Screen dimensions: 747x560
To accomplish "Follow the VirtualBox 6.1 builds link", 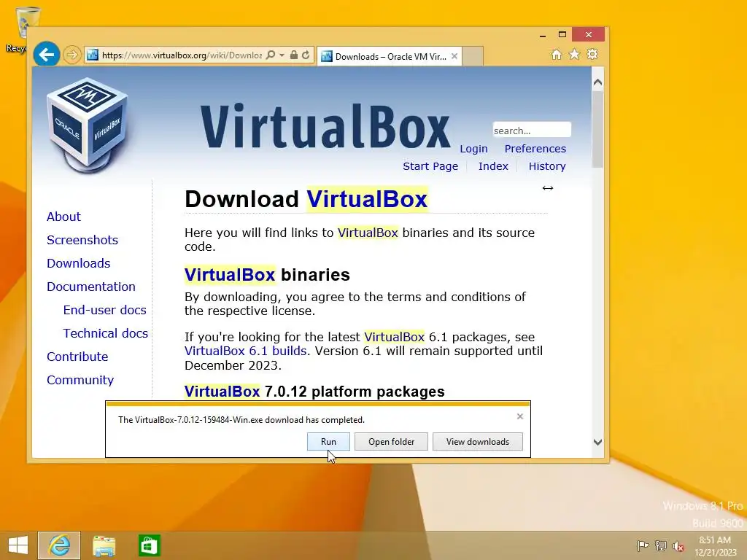I will tap(245, 351).
